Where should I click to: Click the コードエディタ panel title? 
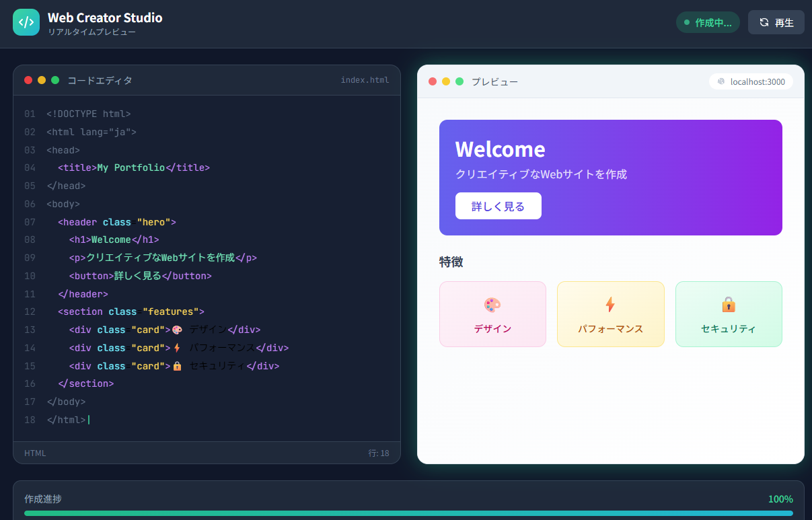coord(100,80)
